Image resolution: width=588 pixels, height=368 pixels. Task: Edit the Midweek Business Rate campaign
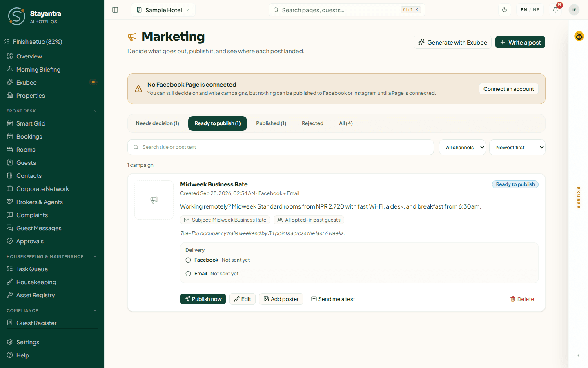[243, 299]
